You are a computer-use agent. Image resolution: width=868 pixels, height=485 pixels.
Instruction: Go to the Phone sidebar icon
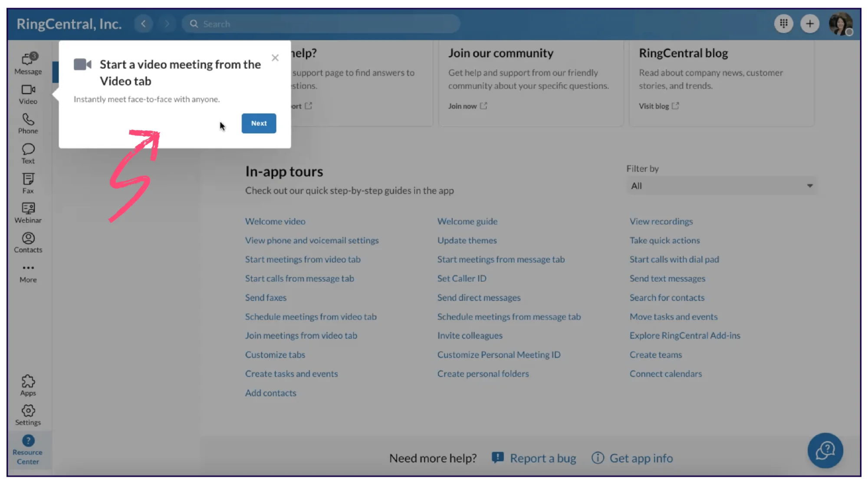tap(28, 124)
